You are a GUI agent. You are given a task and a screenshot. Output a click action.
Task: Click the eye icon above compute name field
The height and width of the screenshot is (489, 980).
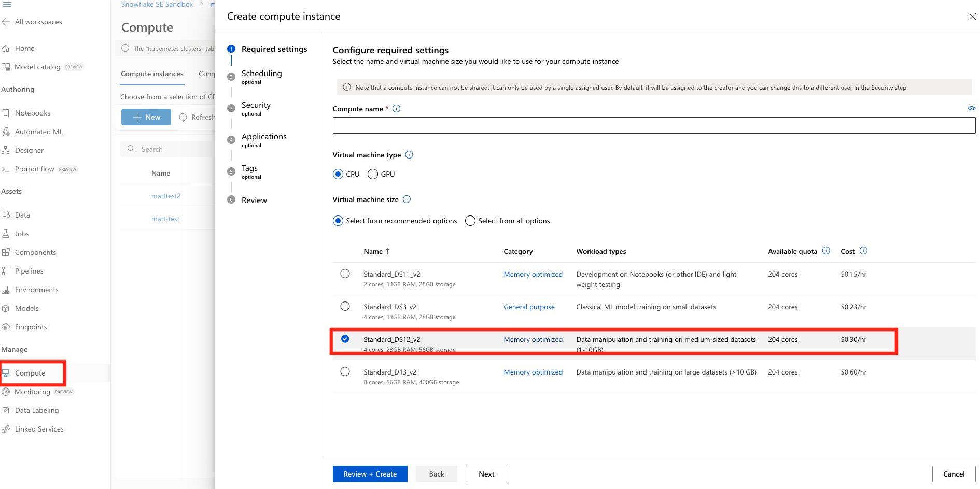[971, 108]
